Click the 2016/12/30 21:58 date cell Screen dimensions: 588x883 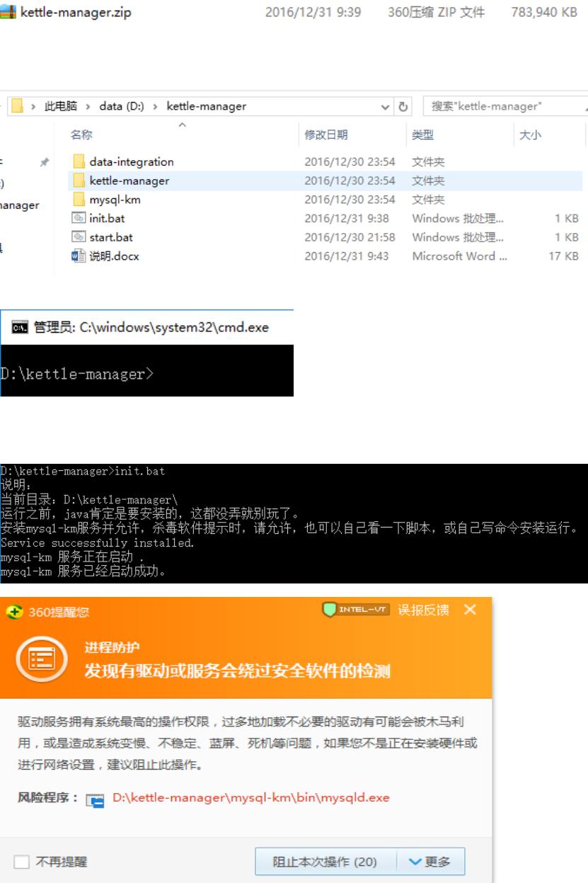(350, 237)
